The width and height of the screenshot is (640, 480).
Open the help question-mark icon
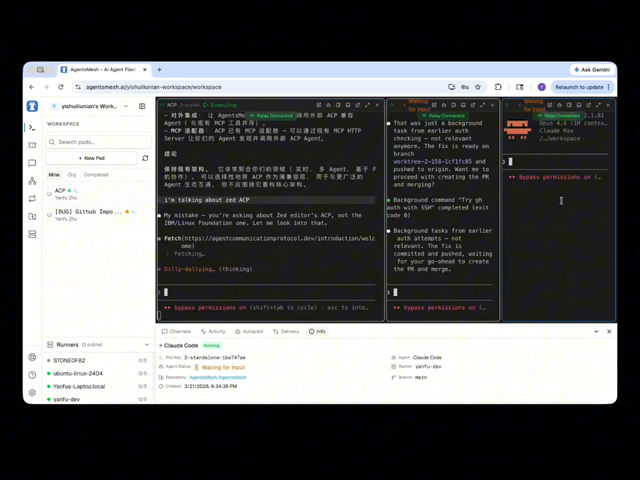tap(32, 375)
